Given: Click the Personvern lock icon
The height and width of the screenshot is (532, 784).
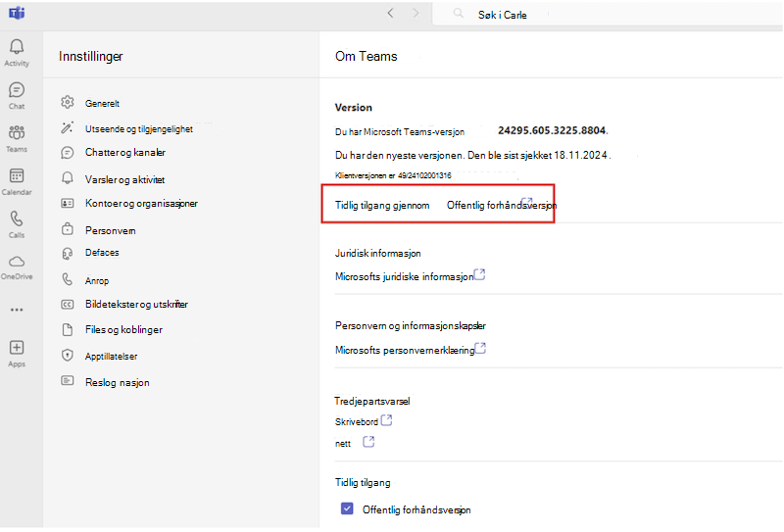Looking at the screenshot, I should coord(68,229).
